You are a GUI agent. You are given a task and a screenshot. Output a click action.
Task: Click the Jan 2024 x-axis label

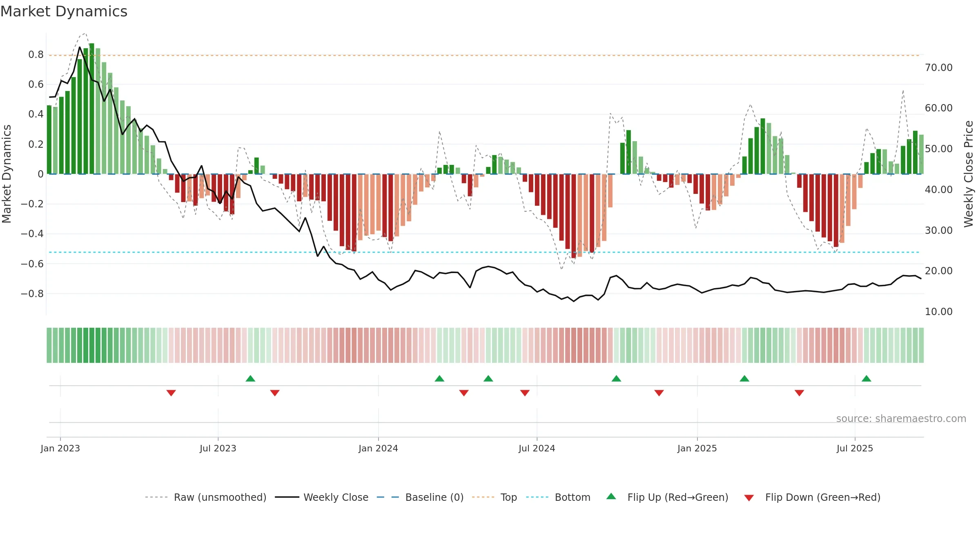379,448
